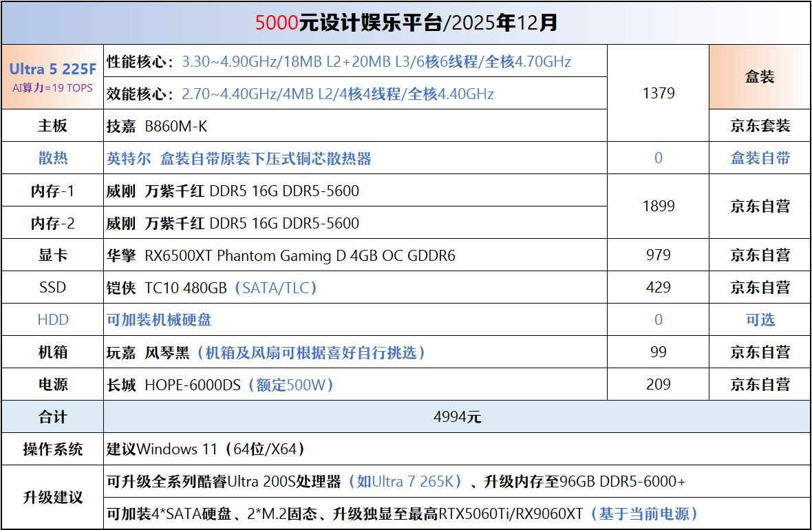Click the SSD price 429

click(x=658, y=287)
